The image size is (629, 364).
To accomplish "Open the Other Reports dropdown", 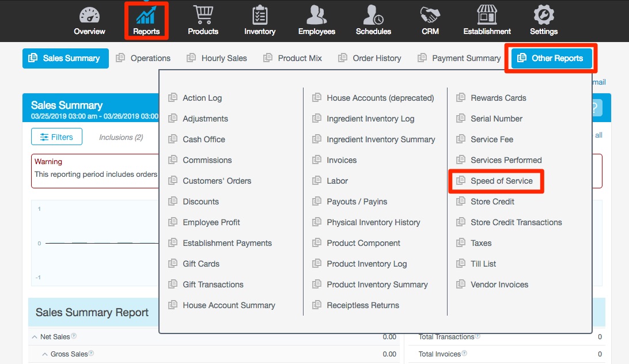I will 550,58.
